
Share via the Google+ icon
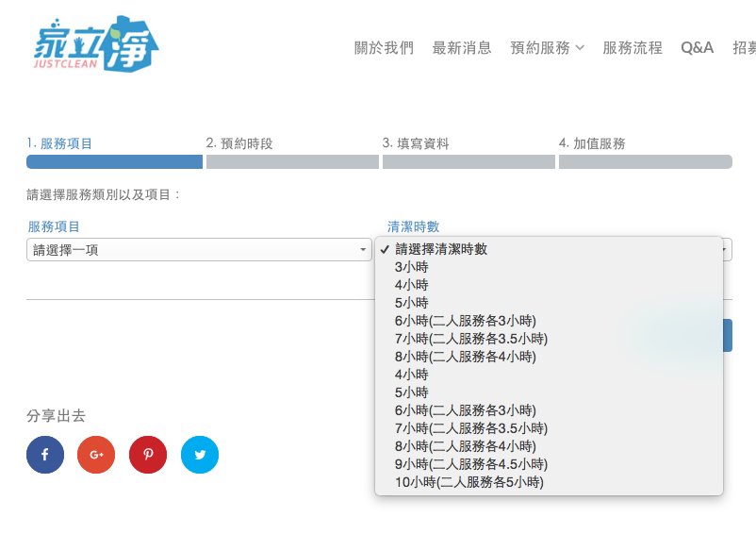tap(96, 455)
